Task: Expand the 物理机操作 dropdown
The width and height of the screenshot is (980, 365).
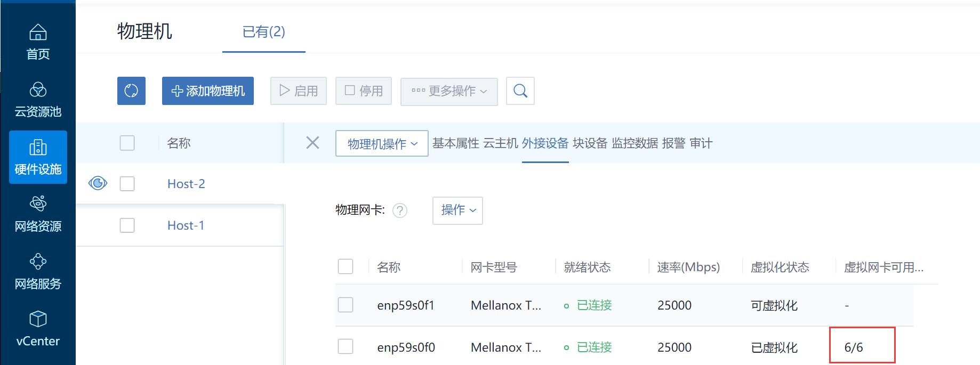Action: 382,144
